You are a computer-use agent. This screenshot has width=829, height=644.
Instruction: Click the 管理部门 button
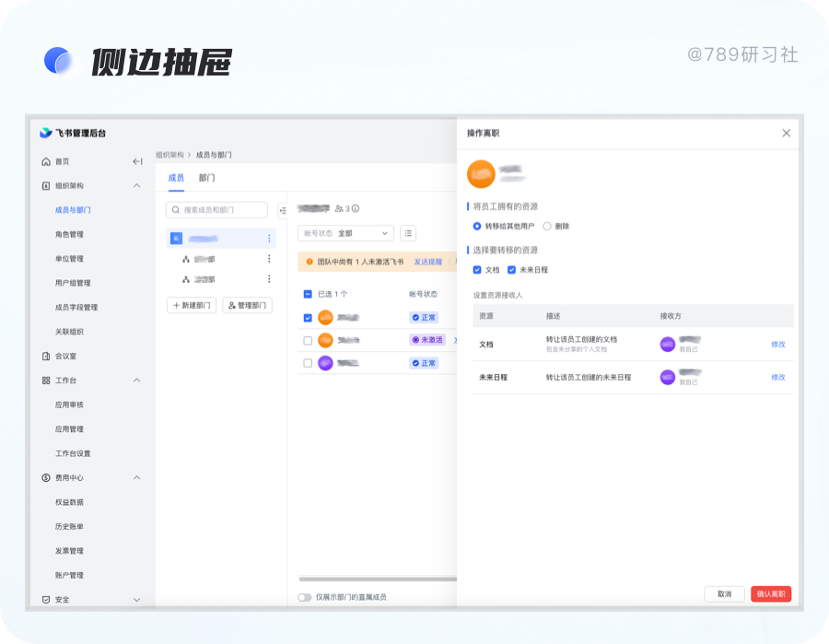pos(248,305)
